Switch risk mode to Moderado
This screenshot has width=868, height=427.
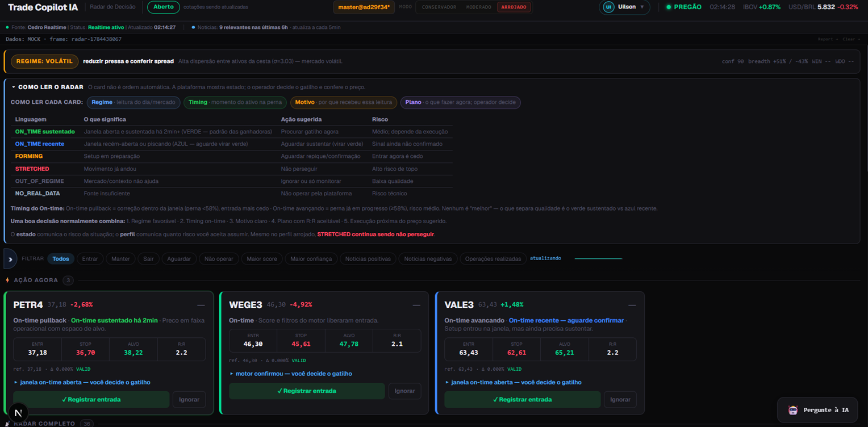coord(478,7)
